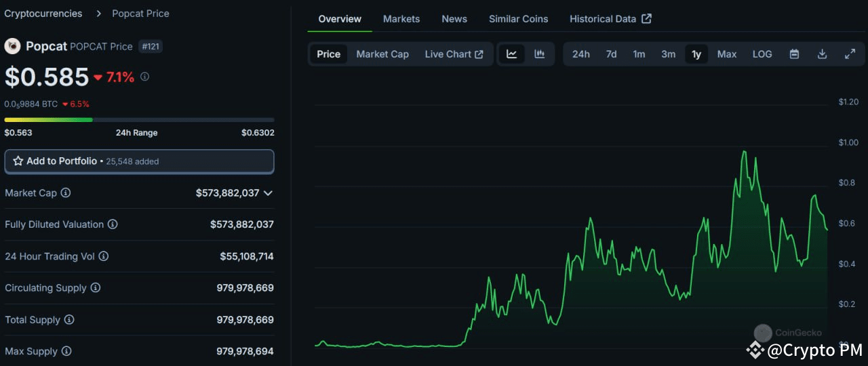The width and height of the screenshot is (868, 366).
Task: Click the $0.563 24h low value
Action: coord(18,133)
